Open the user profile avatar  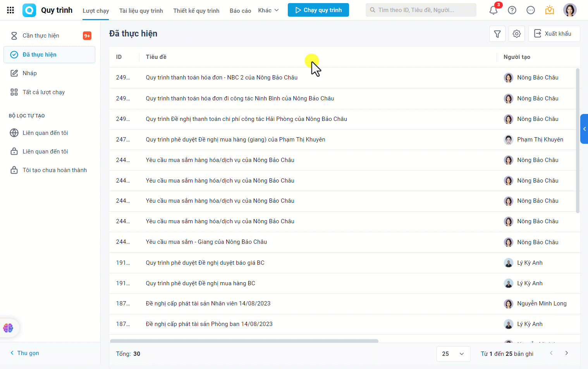(570, 10)
